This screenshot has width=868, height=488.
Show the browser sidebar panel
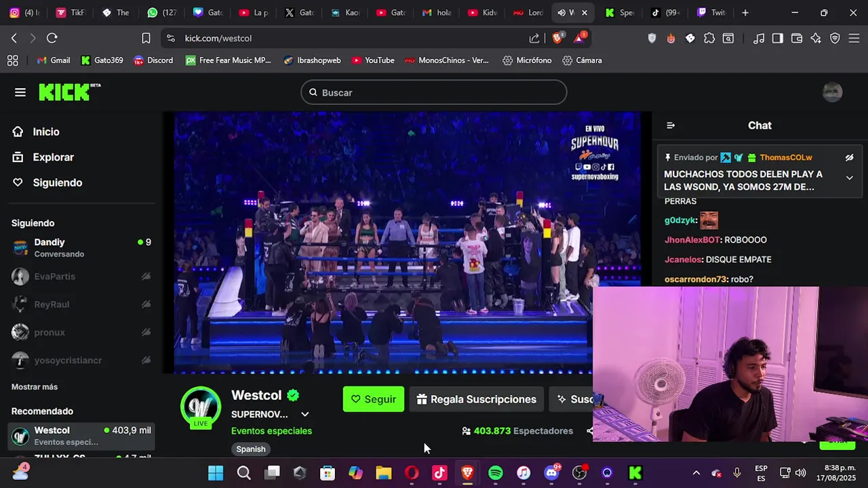[778, 38]
